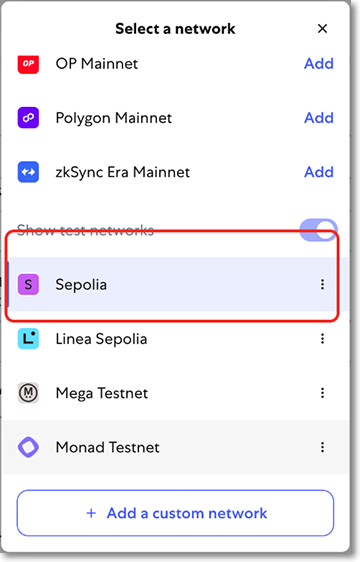Screen dimensions: 360x562
Task: Select the Linea Sepolia network entry
Action: point(176,339)
